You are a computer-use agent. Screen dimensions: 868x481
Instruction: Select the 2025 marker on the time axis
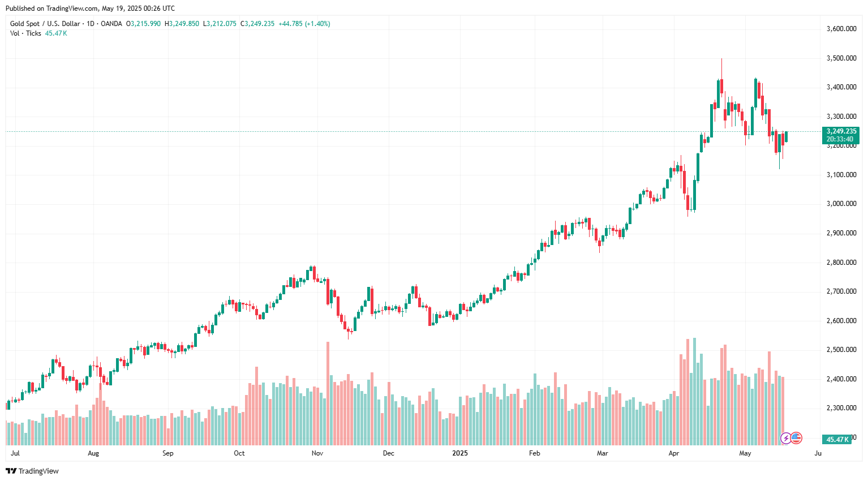click(x=460, y=453)
